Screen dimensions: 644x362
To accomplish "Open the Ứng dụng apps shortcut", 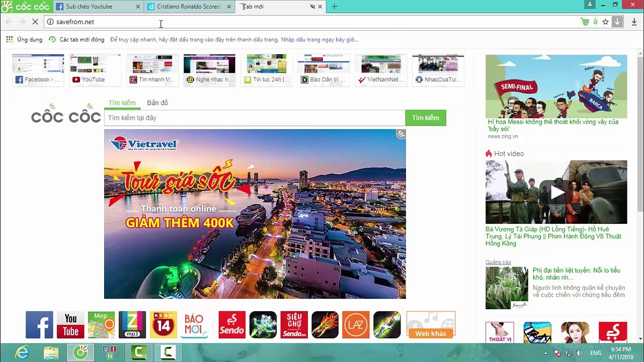I will point(24,39).
